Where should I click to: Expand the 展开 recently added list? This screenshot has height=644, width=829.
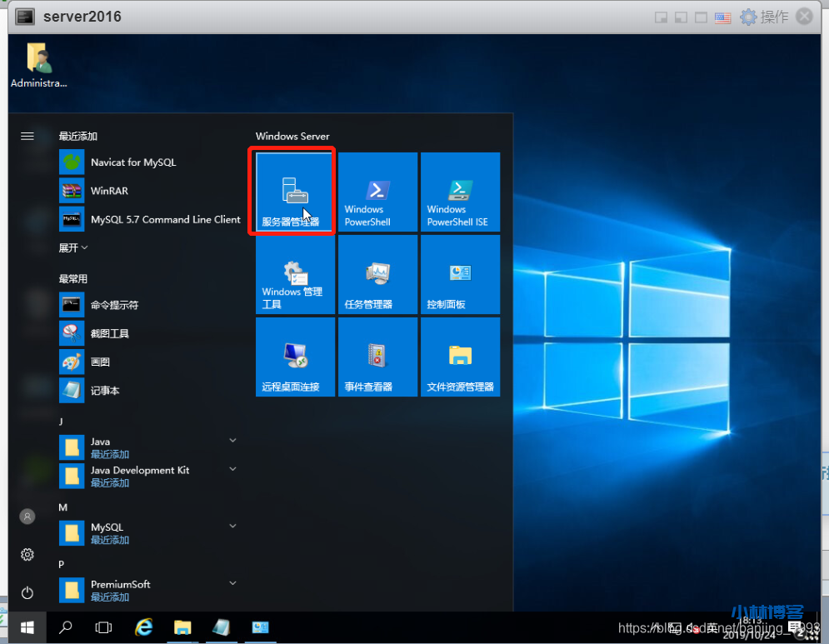pos(73,248)
